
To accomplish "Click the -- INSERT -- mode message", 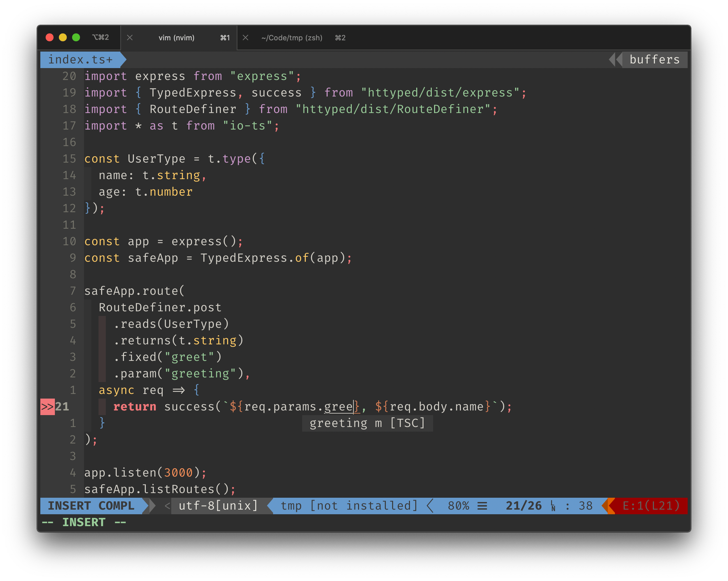I will coord(84,522).
